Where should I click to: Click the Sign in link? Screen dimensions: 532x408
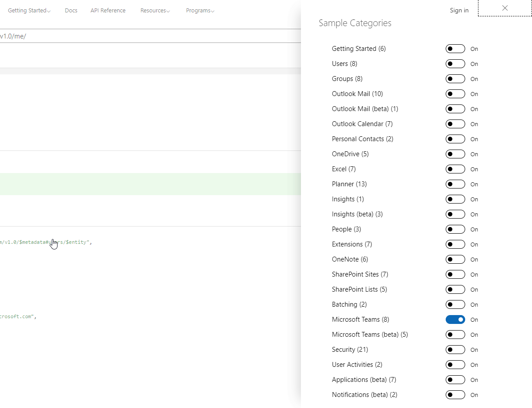pyautogui.click(x=459, y=10)
